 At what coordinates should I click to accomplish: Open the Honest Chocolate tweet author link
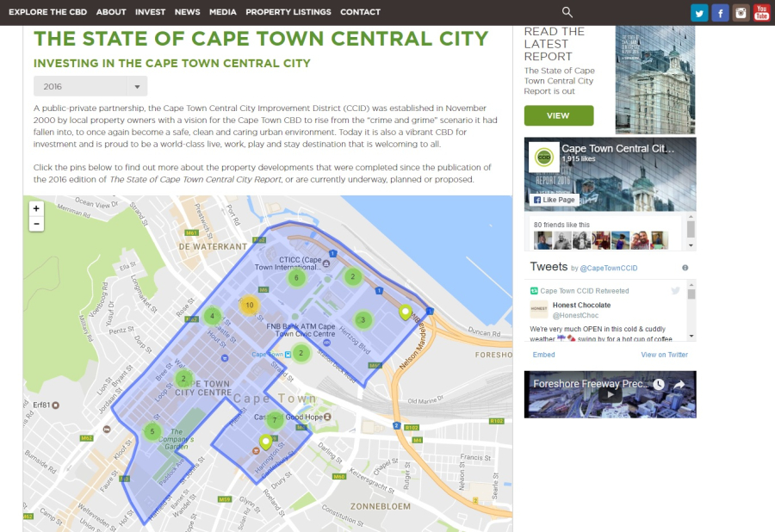click(x=581, y=306)
